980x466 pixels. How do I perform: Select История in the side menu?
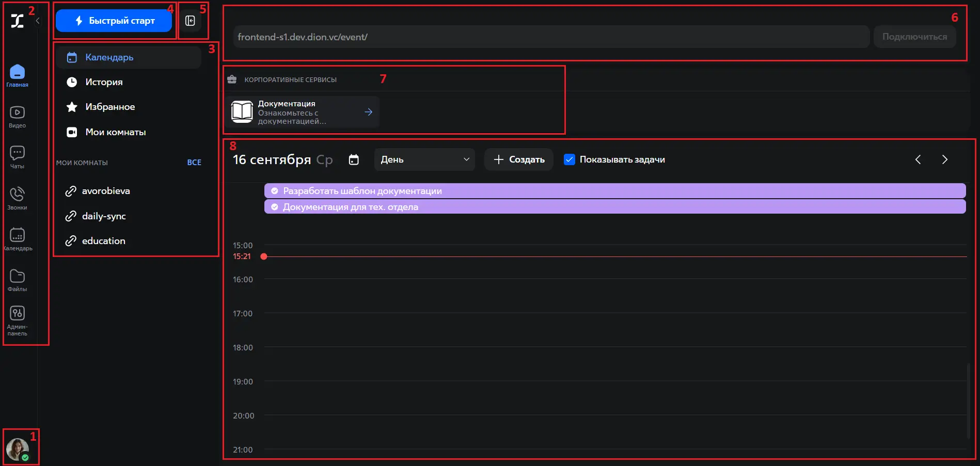(x=129, y=82)
